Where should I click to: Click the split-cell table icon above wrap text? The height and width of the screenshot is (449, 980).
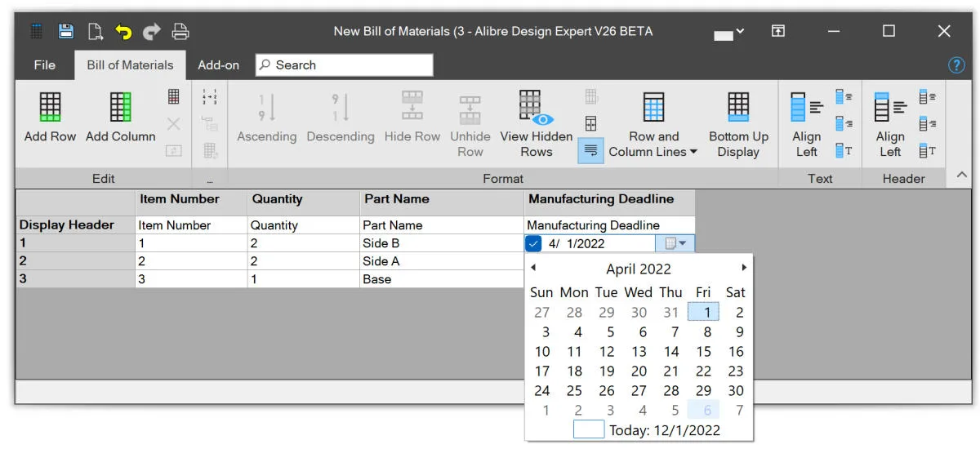point(590,124)
